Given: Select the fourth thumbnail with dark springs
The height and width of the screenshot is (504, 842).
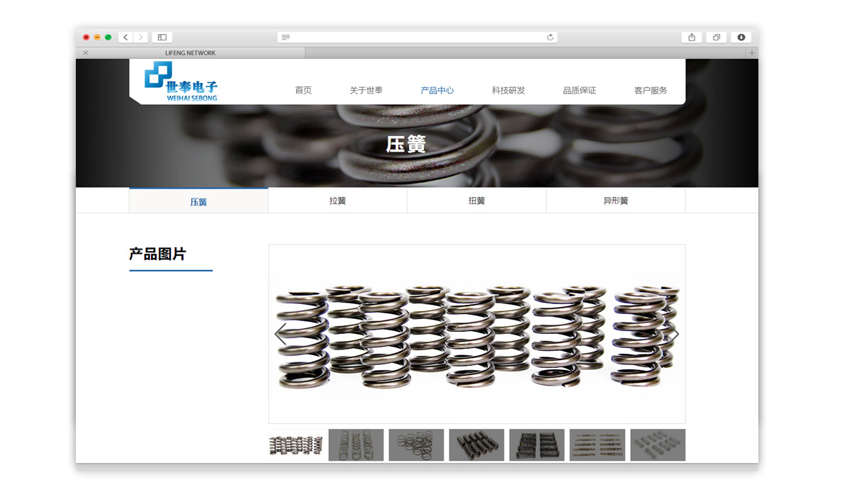Looking at the screenshot, I should click(477, 445).
